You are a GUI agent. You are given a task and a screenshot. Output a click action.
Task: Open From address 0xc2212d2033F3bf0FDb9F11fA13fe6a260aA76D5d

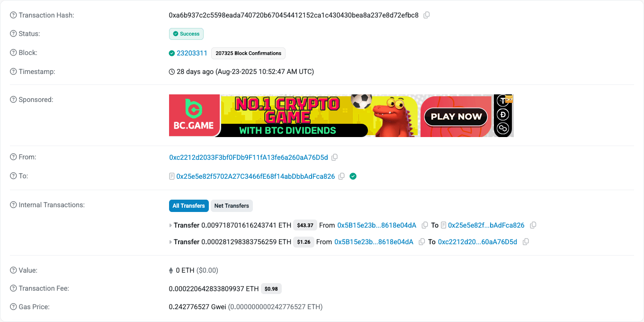(248, 157)
